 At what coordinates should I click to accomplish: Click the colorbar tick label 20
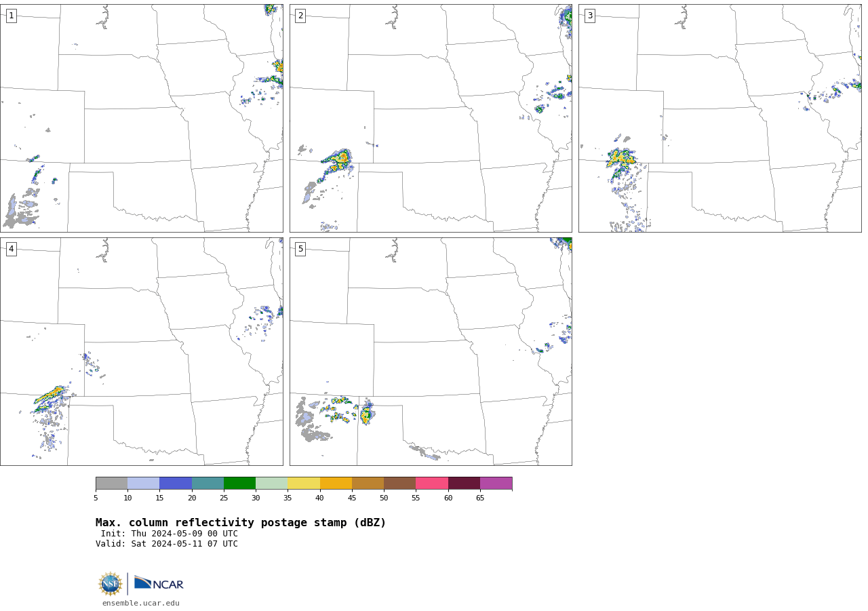point(192,498)
